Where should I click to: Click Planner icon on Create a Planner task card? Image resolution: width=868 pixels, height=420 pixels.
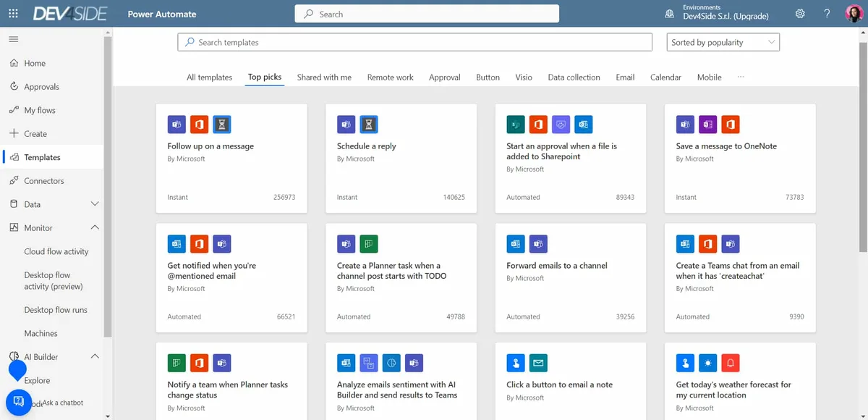coord(369,244)
